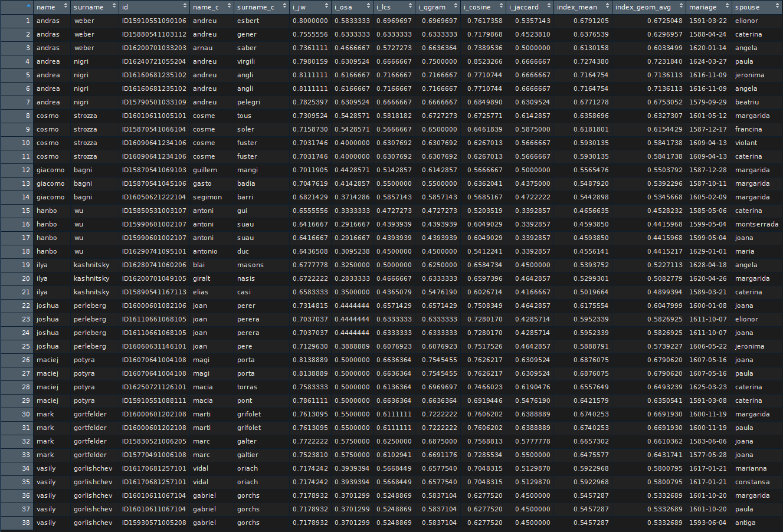Sort by the index_mean column header
783x532 pixels.
tap(583, 7)
